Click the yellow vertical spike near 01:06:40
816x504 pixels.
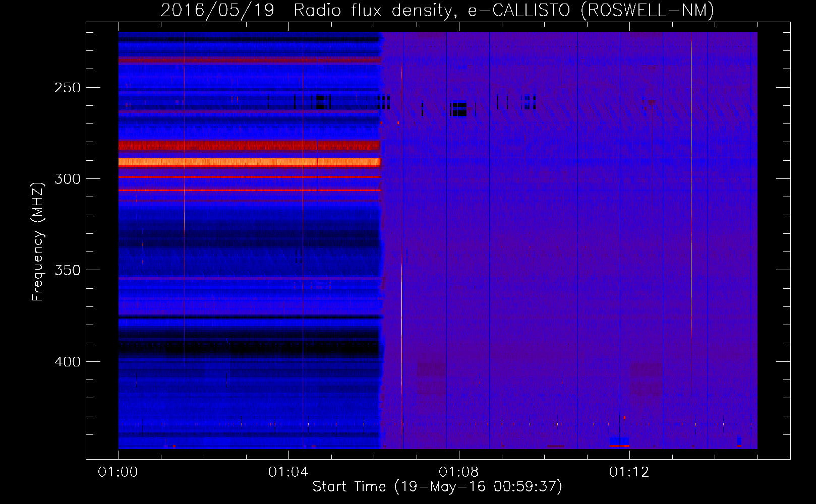coord(402,256)
